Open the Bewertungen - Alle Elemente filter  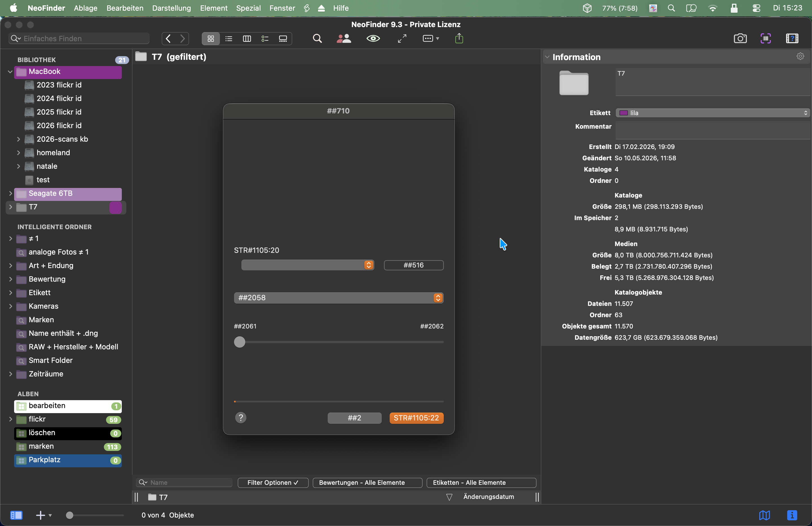click(x=367, y=483)
